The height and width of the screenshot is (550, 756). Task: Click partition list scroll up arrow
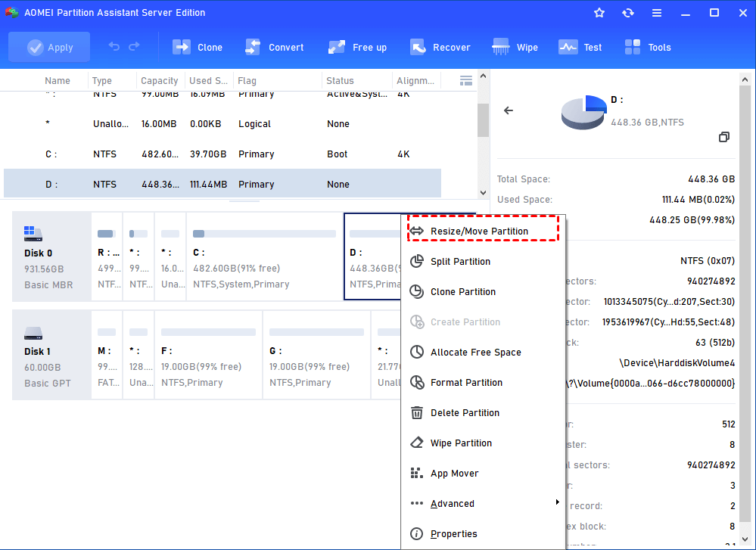coord(483,76)
